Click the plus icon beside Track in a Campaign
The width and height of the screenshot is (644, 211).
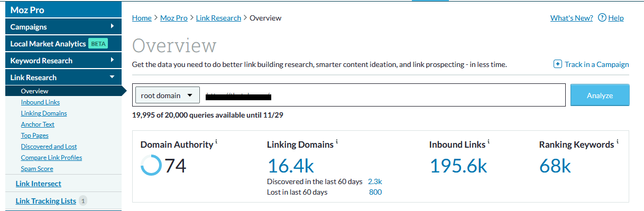tap(557, 64)
